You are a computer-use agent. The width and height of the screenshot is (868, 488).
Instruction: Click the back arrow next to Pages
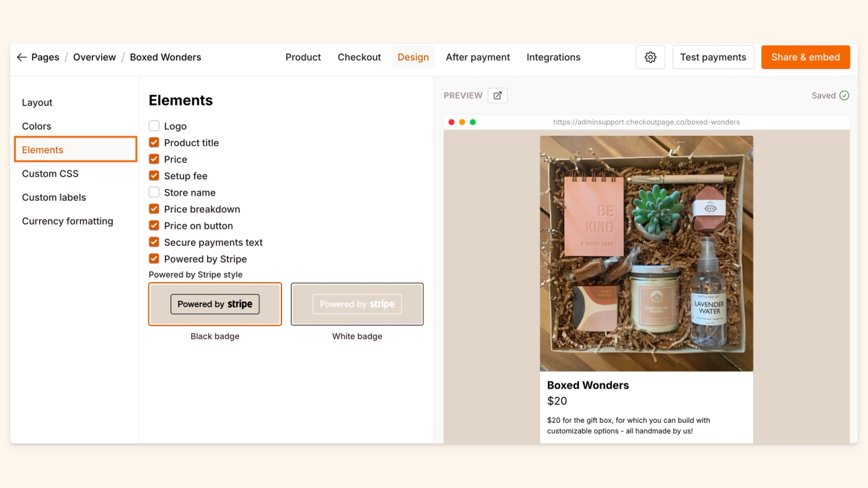tap(22, 57)
